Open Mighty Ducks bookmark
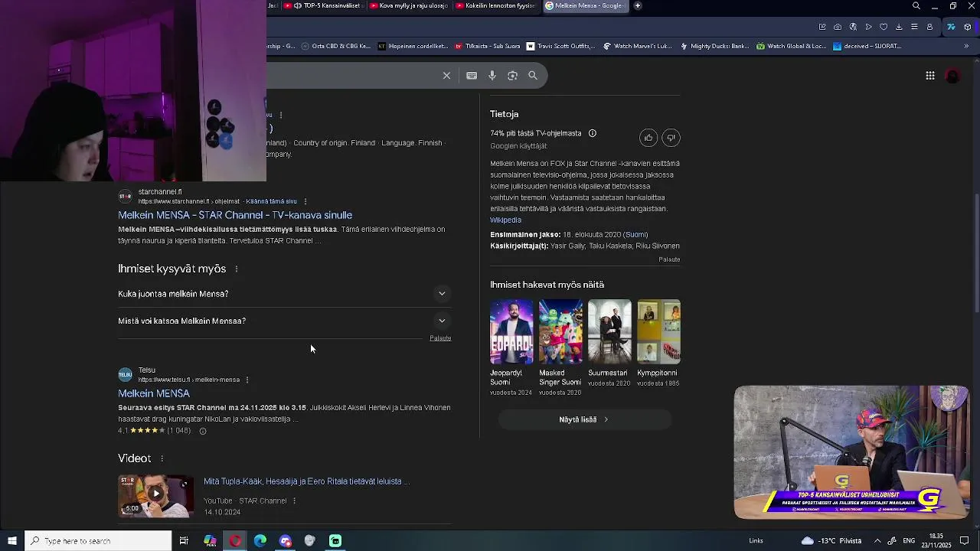The height and width of the screenshot is (551, 980). click(714, 46)
